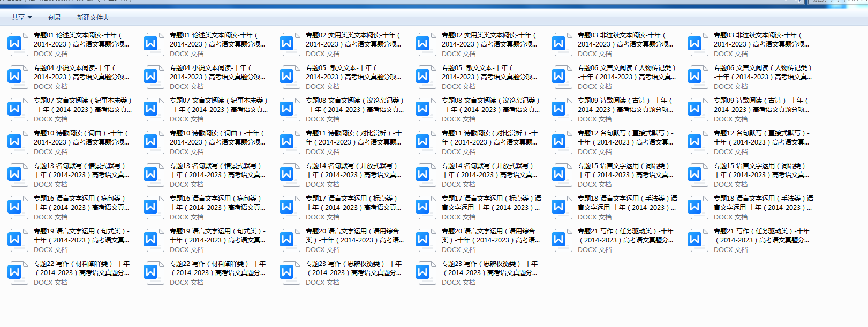Open the 共享 dropdown in the toolbar
The image size is (868, 327).
pyautogui.click(x=21, y=18)
